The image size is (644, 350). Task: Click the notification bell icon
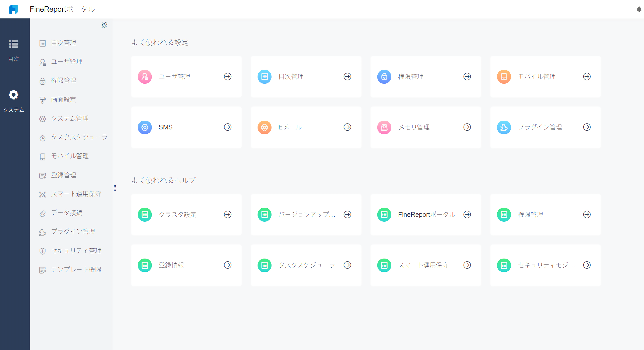tap(639, 9)
